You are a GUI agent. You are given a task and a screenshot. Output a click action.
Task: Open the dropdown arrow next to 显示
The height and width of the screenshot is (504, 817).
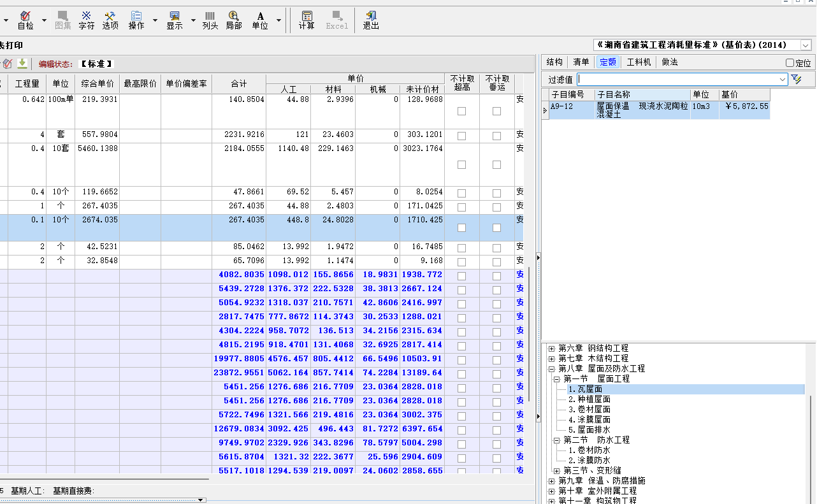coord(193,20)
